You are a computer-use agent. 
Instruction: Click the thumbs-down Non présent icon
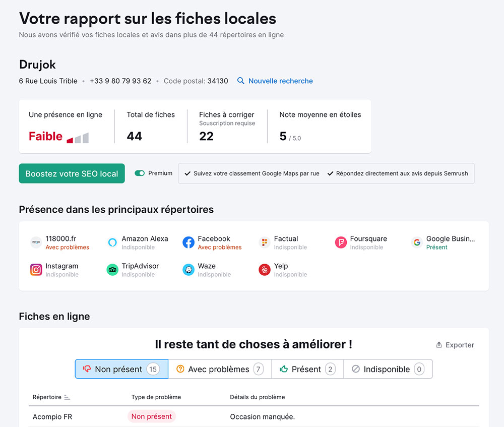(87, 369)
